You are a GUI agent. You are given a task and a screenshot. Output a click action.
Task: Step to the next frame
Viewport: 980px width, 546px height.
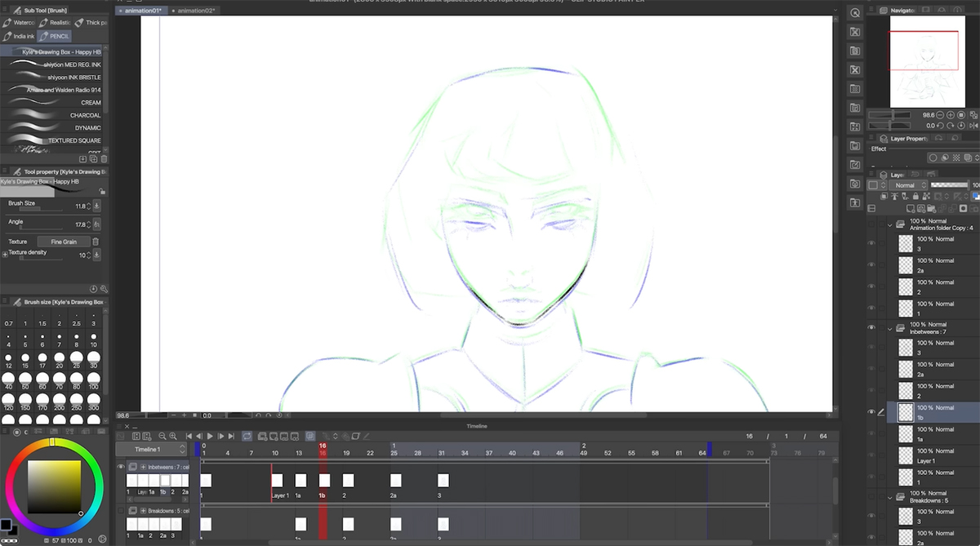[220, 437]
